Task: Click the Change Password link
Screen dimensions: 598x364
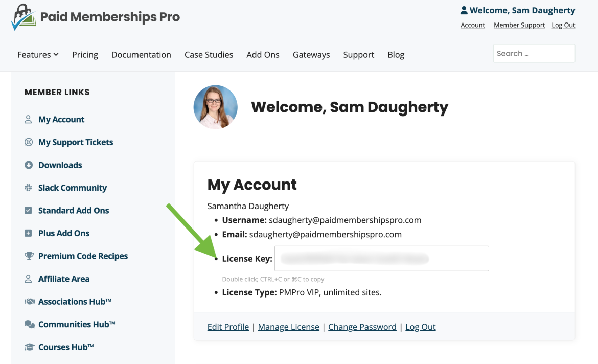Action: 362,326
